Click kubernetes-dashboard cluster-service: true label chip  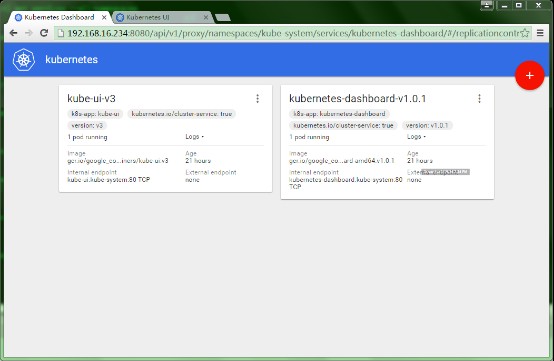[x=343, y=125]
